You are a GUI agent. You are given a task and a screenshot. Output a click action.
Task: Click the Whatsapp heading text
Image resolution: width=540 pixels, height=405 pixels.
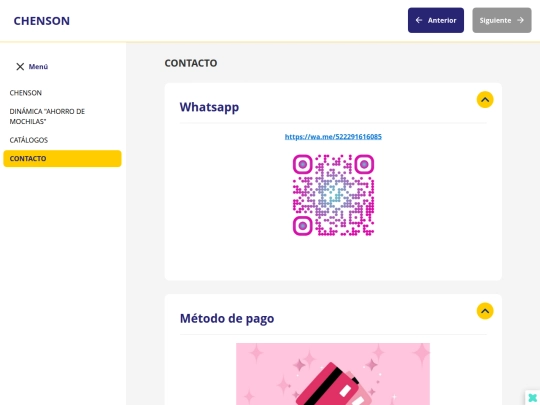209,107
